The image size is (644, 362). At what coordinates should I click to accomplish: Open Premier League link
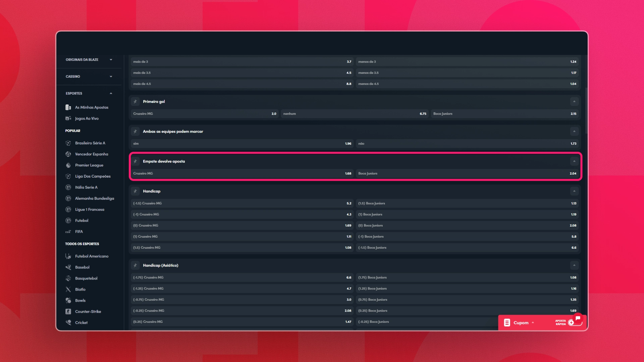point(89,165)
